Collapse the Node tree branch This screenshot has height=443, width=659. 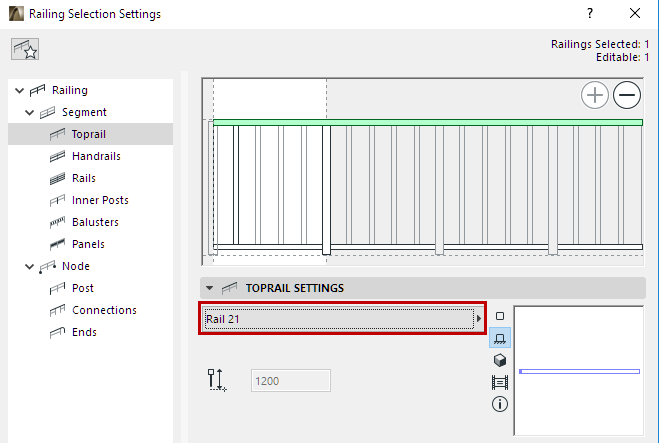point(29,266)
